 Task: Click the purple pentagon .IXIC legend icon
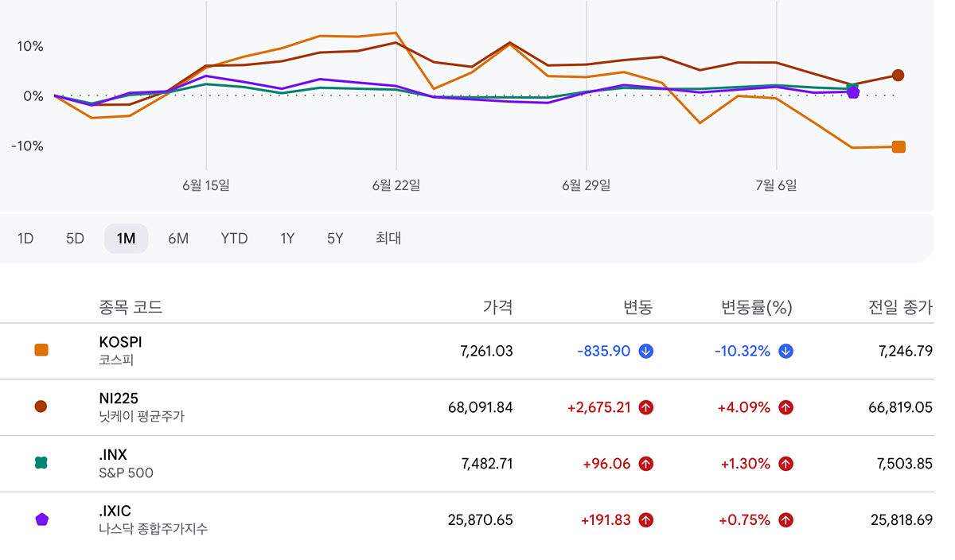pos(41,519)
